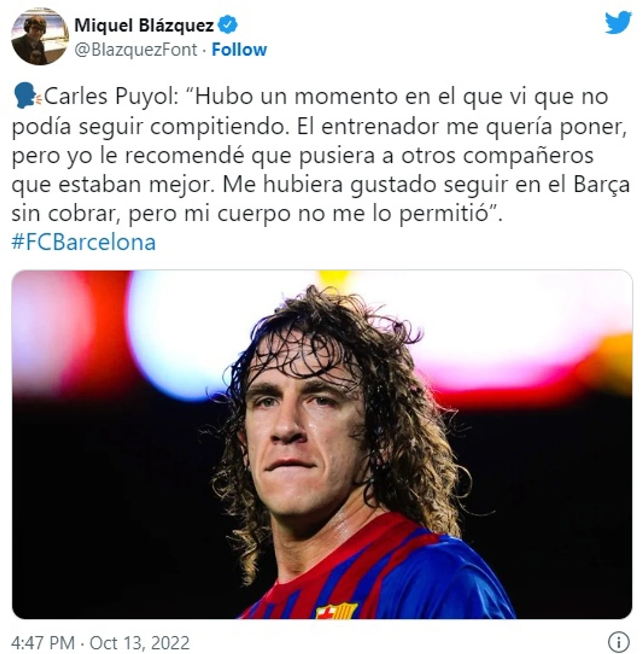Open the tweet info icon
Screen dimensions: 644x654
point(618,641)
